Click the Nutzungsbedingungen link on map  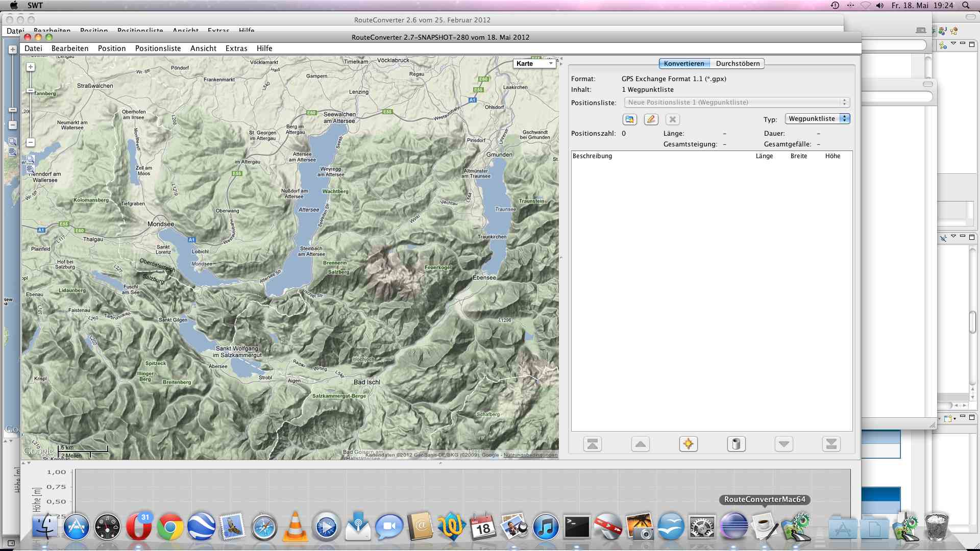(x=530, y=455)
